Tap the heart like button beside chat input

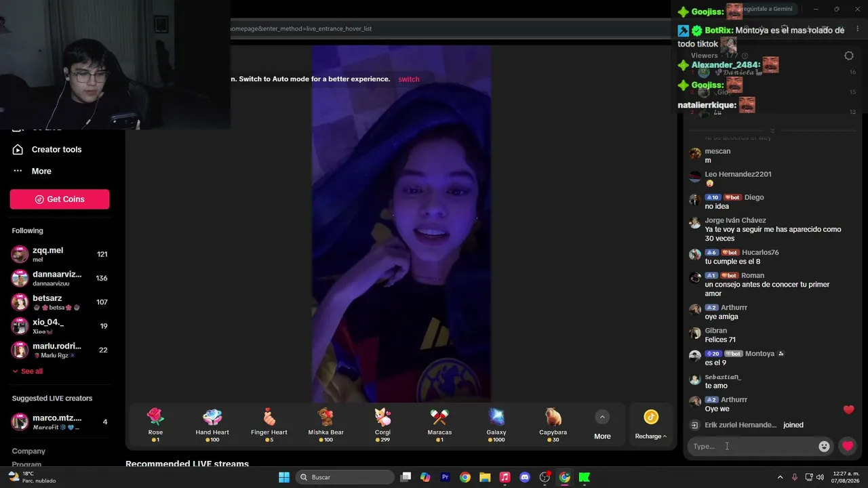coord(848,446)
